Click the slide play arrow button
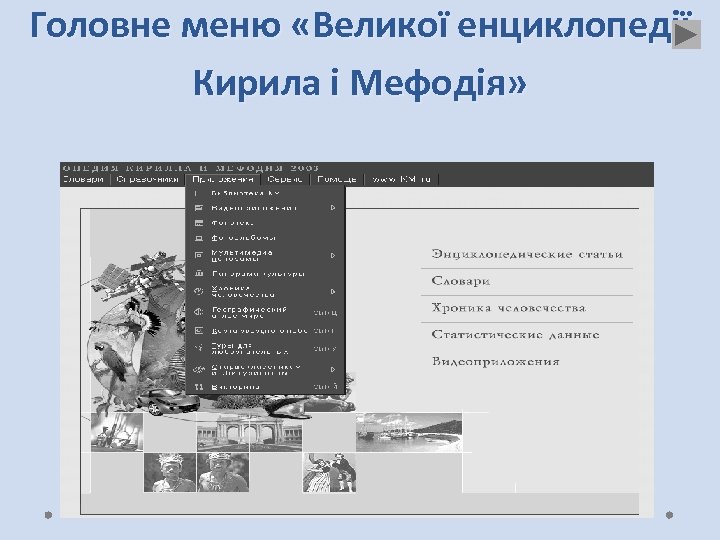Image resolution: width=720 pixels, height=540 pixels. [686, 34]
